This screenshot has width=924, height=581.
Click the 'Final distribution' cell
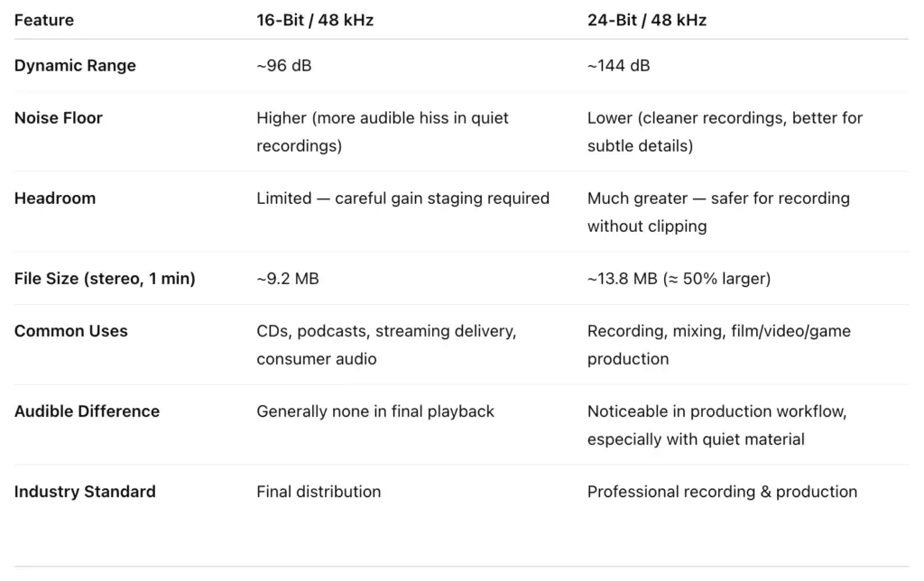[319, 492]
